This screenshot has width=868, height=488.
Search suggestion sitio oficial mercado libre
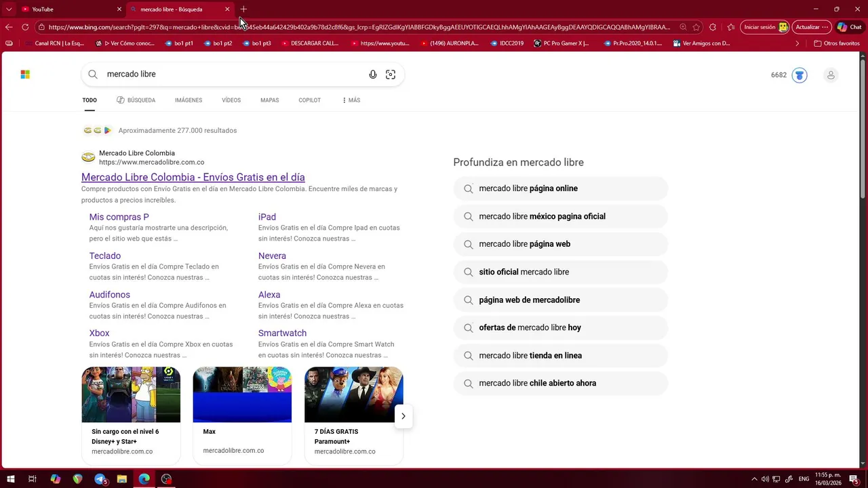[x=561, y=272]
